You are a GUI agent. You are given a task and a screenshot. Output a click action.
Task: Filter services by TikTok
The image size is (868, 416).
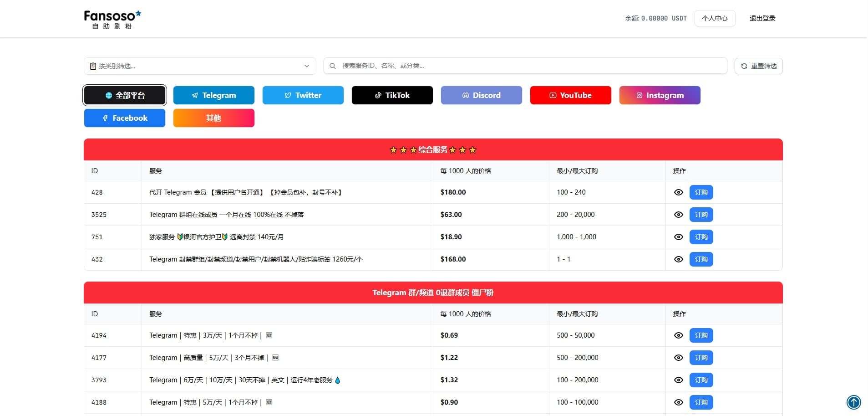click(392, 95)
